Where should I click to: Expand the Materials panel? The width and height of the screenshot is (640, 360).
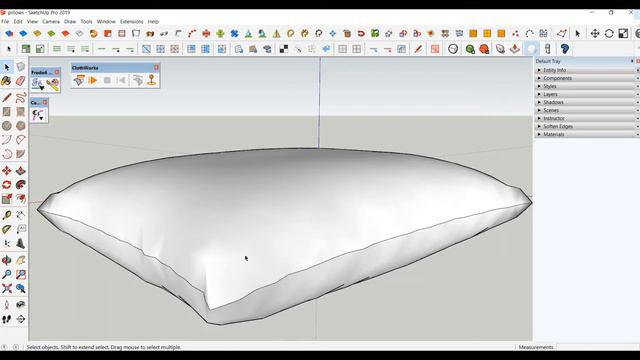click(587, 134)
